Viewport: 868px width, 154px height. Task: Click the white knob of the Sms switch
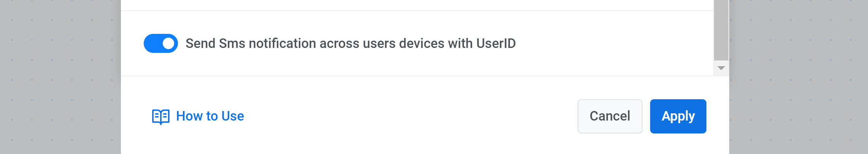168,43
